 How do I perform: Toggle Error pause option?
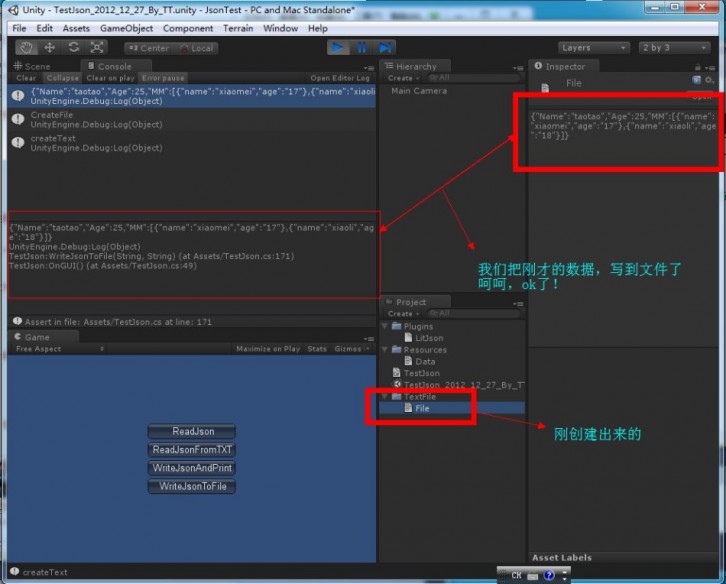point(163,78)
